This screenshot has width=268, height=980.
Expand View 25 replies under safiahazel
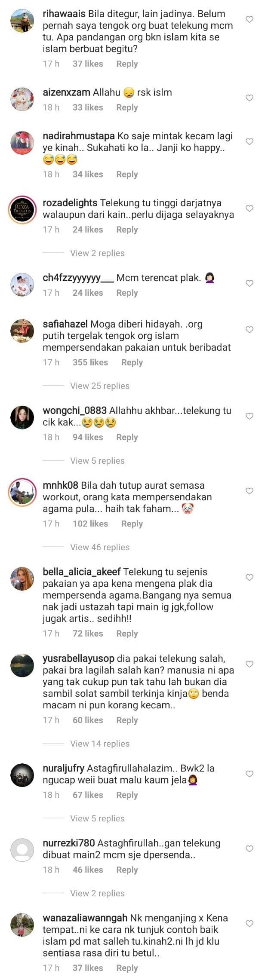100,386
